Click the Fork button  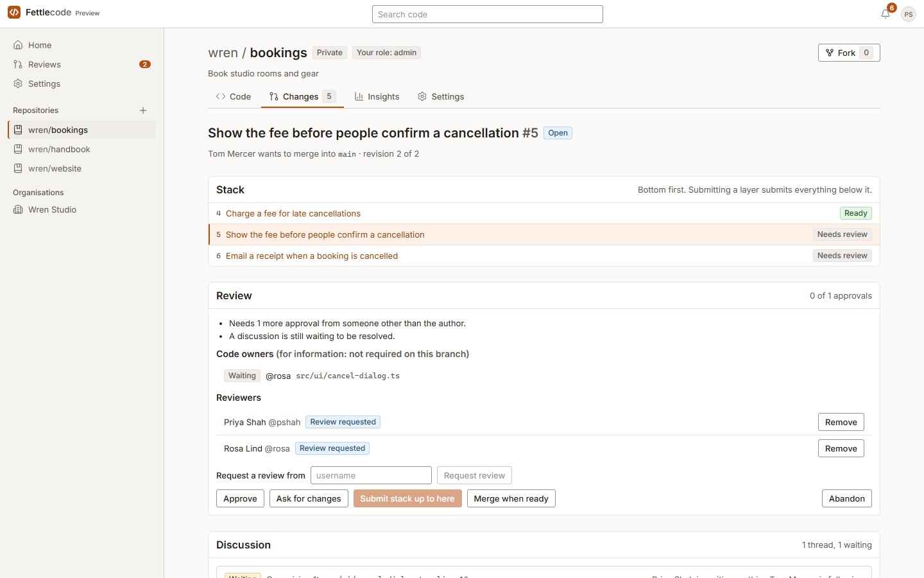(x=849, y=53)
